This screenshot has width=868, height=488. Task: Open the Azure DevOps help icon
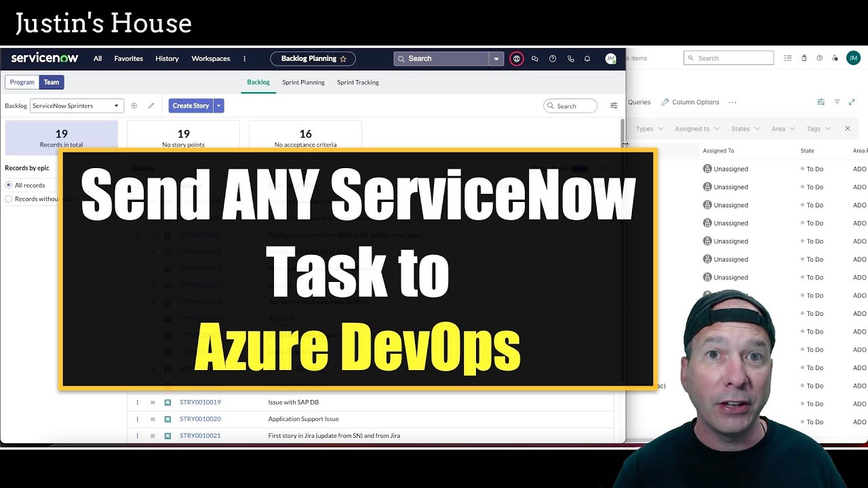pyautogui.click(x=820, y=58)
